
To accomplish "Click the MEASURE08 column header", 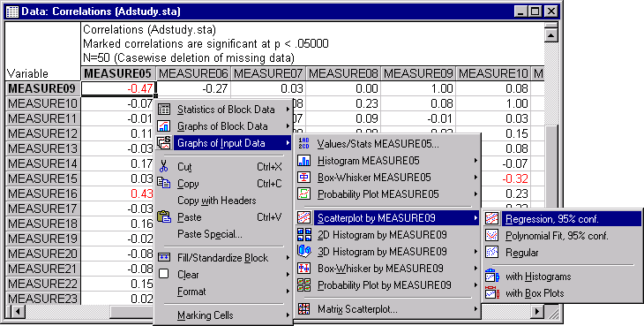I will 343,73.
